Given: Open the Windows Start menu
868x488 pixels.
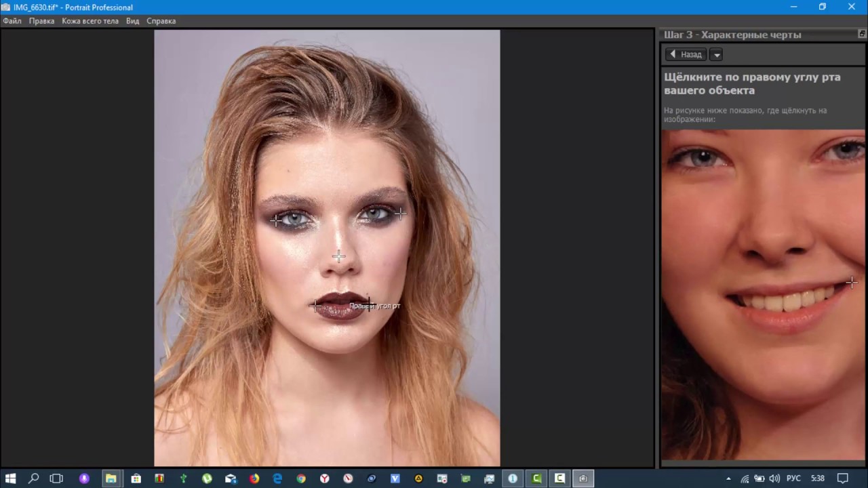Looking at the screenshot, I should 11,479.
